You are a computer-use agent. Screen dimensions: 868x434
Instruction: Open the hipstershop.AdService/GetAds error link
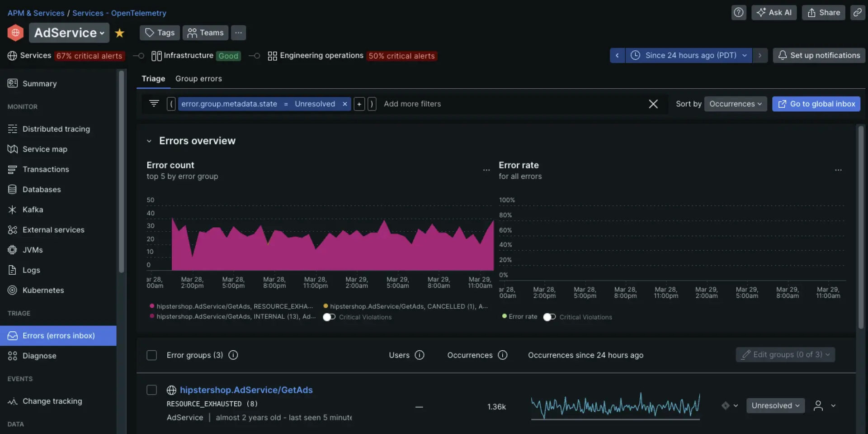(246, 390)
